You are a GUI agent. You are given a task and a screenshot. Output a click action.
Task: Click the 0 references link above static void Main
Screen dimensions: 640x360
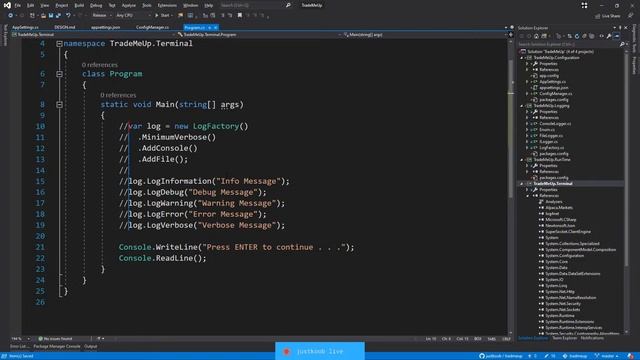coord(118,95)
